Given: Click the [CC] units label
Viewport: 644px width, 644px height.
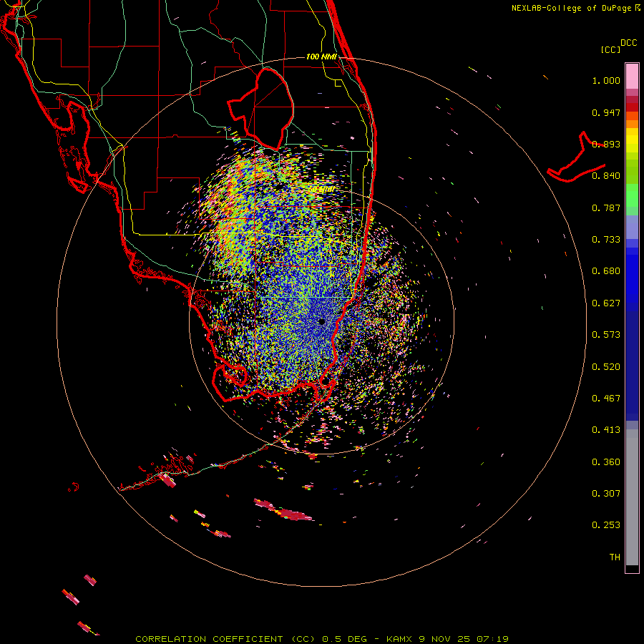Looking at the screenshot, I should (x=611, y=49).
